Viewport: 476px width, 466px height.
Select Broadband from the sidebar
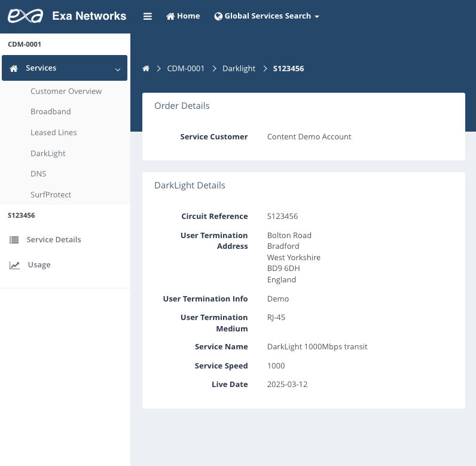point(51,112)
